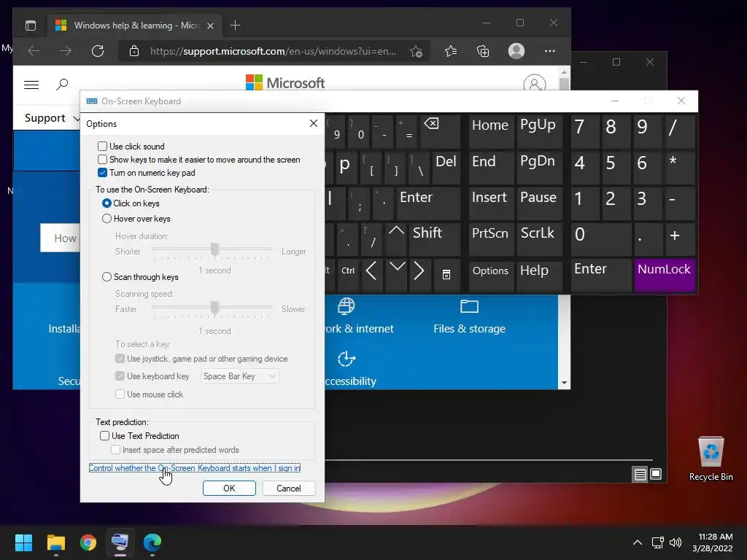Click the hover duration slider handle
Viewport: 747px width, 560px height.
click(215, 249)
